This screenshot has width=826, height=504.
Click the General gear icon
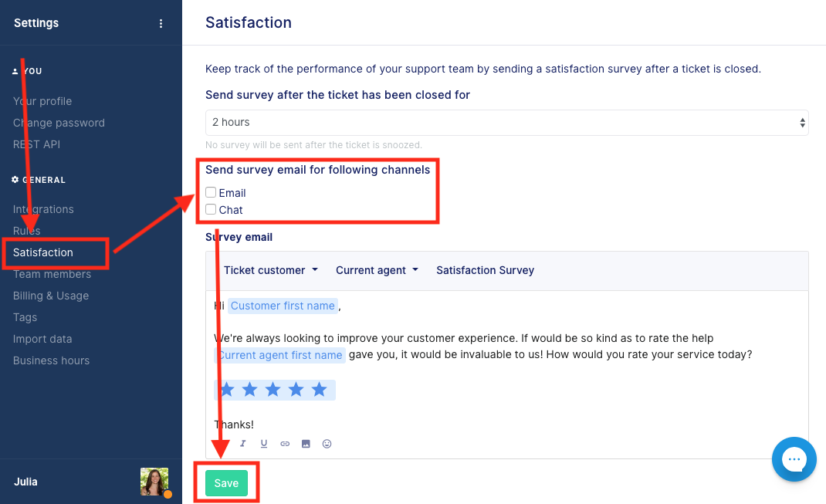click(x=15, y=180)
